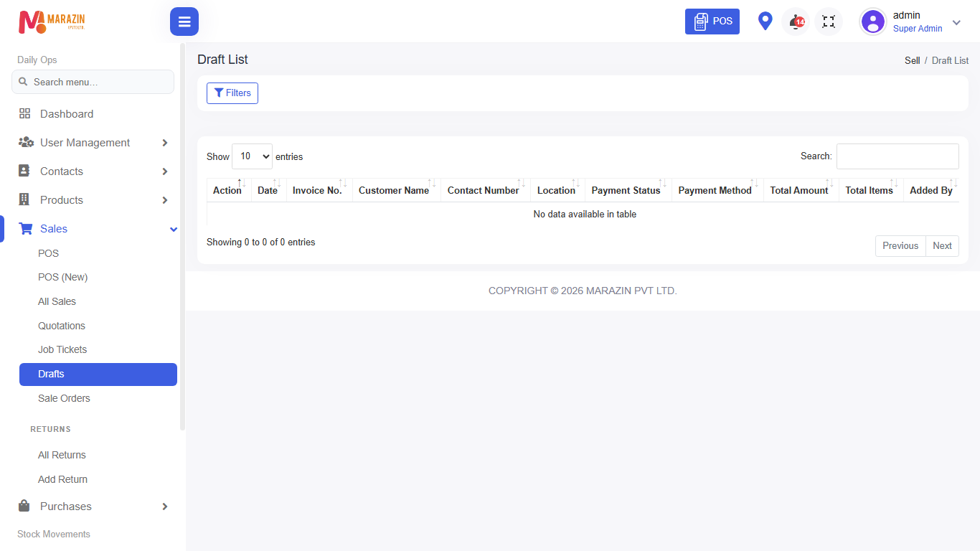Select the highlighted Drafts menu item
This screenshot has width=980, height=551.
[98, 375]
